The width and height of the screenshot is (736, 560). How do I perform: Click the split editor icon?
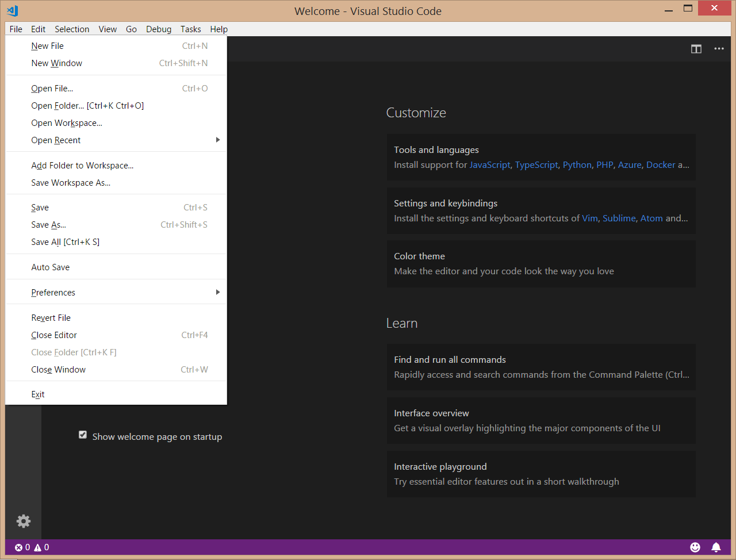(696, 49)
